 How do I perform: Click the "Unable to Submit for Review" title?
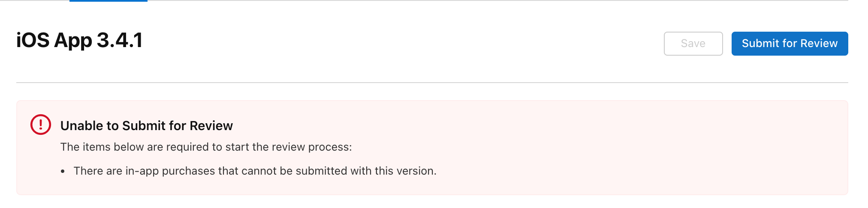[x=146, y=126]
